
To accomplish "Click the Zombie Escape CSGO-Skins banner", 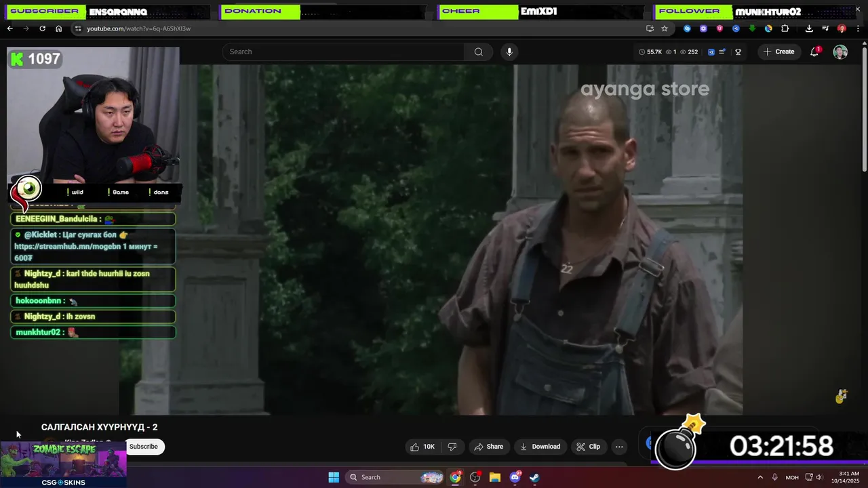I will click(63, 464).
